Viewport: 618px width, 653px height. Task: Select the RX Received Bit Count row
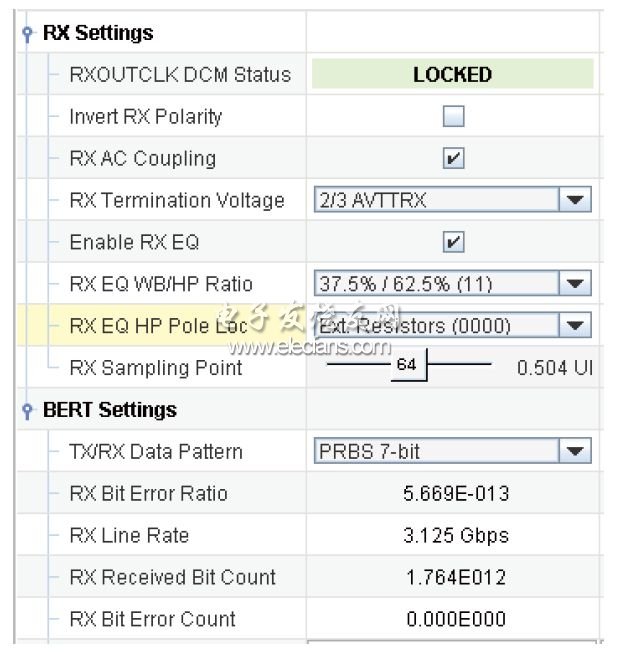172,578
